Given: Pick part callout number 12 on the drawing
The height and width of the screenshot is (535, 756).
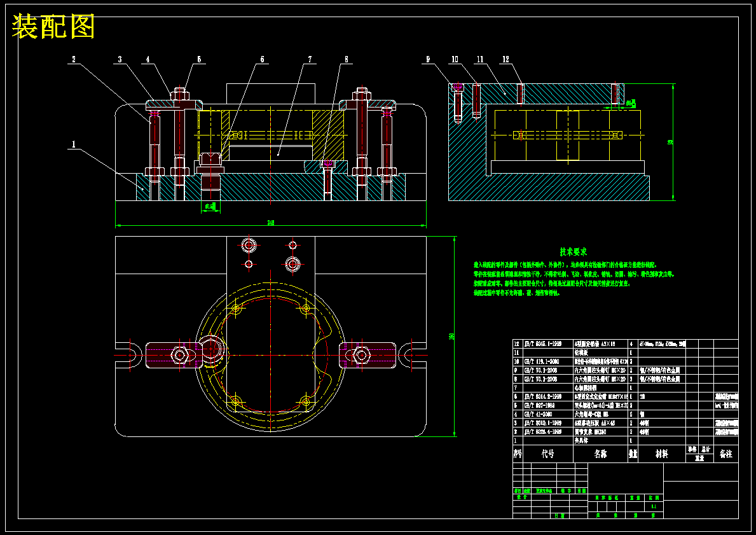Looking at the screenshot, I should tap(505, 59).
